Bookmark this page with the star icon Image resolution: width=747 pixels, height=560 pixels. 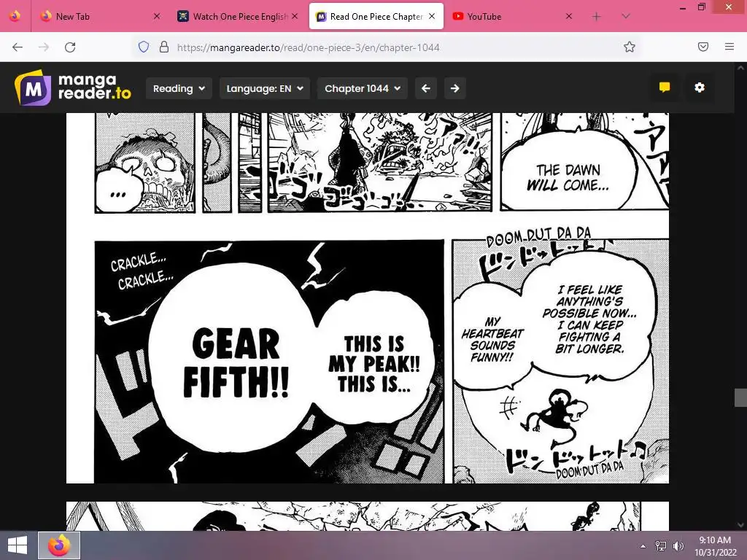[x=630, y=47]
